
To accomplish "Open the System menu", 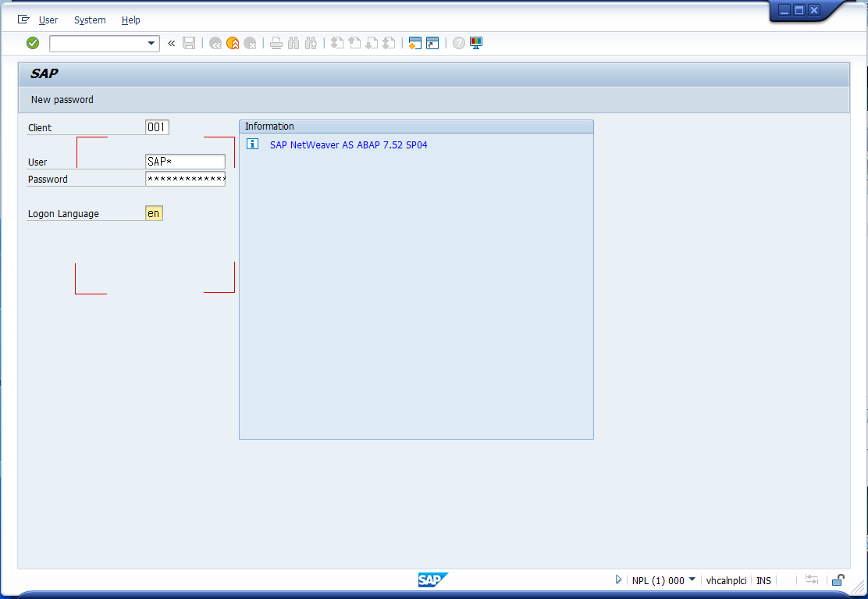I will coord(90,20).
